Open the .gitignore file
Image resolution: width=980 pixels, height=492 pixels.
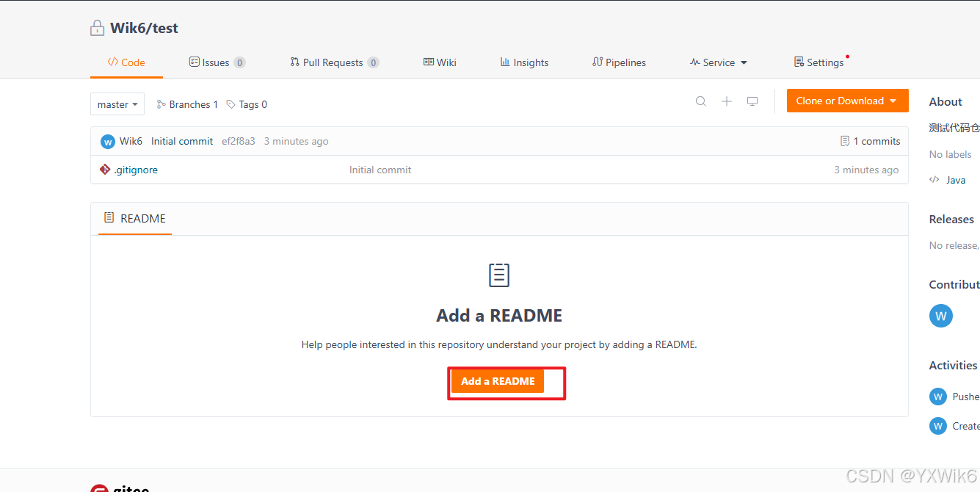[x=136, y=170]
